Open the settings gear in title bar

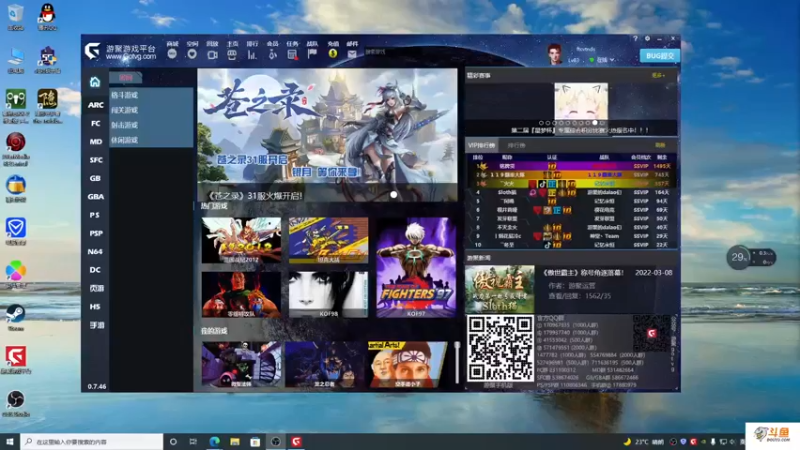pos(647,39)
